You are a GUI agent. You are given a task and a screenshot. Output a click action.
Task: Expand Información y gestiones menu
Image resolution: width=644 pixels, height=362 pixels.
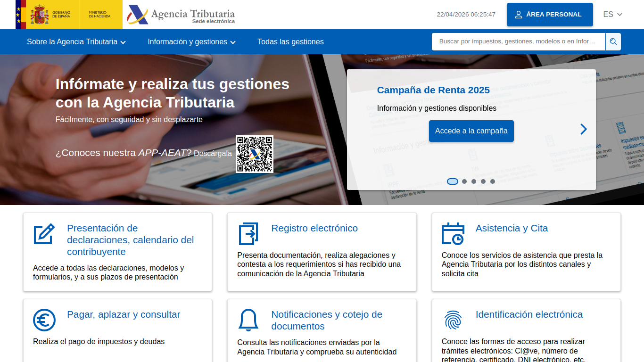192,42
